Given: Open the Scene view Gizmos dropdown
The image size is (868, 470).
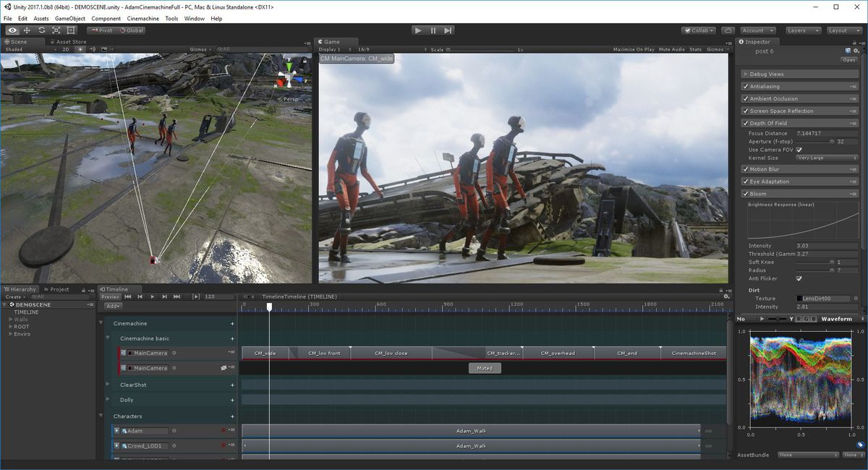Looking at the screenshot, I should (200, 49).
